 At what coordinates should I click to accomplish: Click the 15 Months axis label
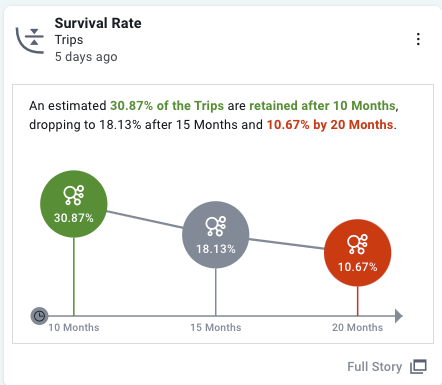[216, 328]
